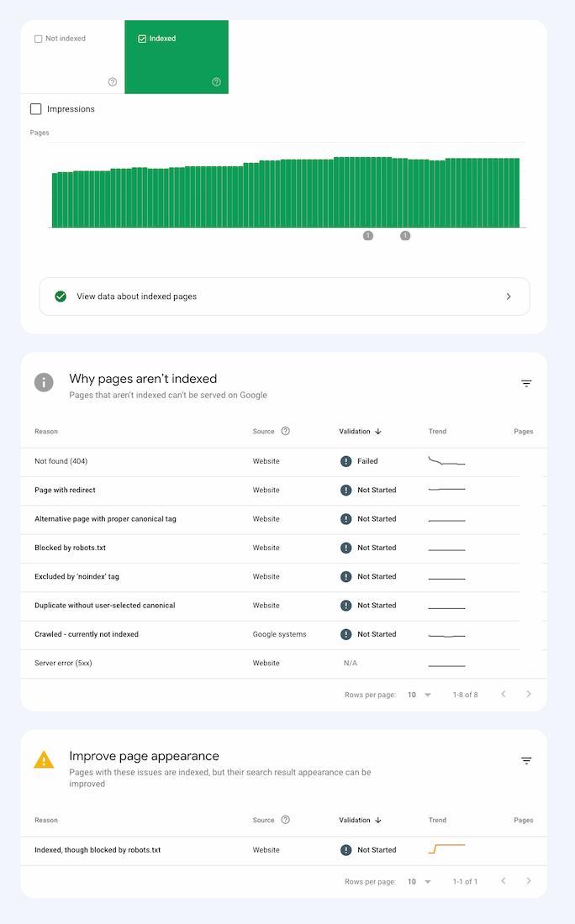The height and width of the screenshot is (924, 575).
Task: Click warning icon beside Improve page appearance
Action: click(44, 760)
